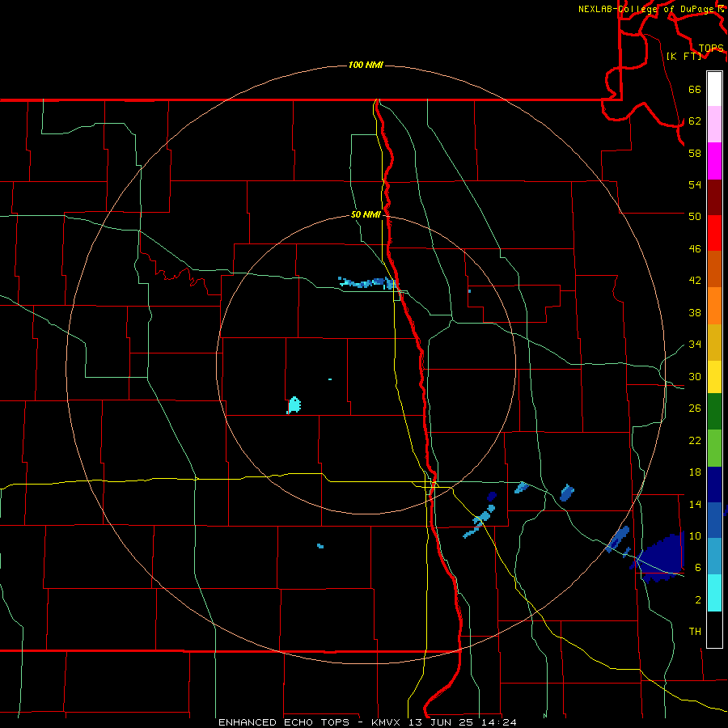This screenshot has height=728, width=728.
Task: Click legend value '34'
Action: (695, 345)
